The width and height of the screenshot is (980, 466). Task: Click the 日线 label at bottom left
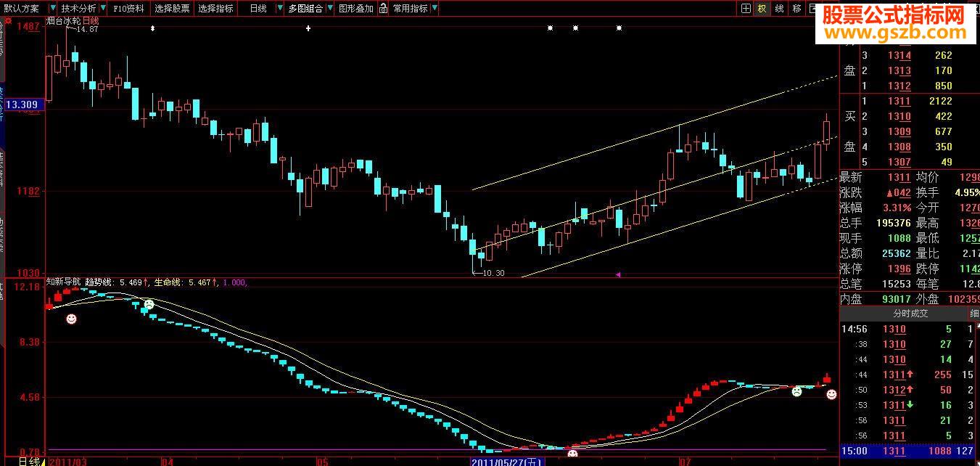[28, 461]
